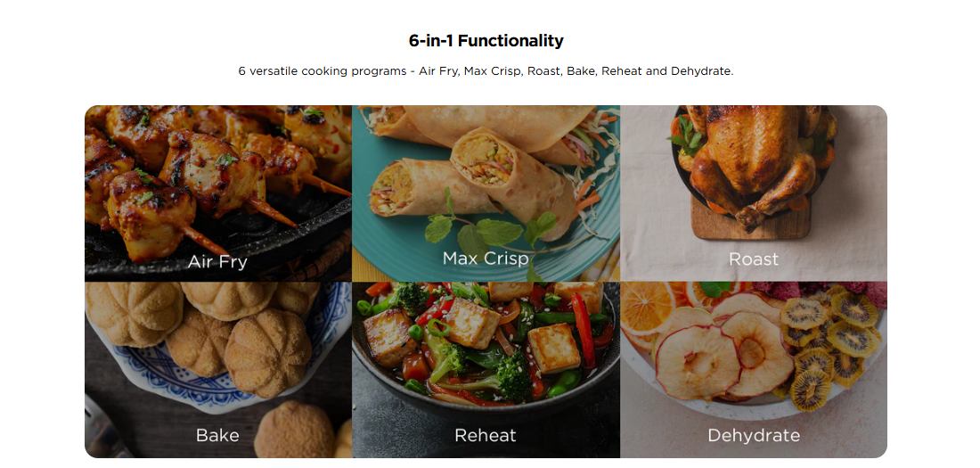
Task: Click the 'Air Fry' label text
Action: coord(217,261)
